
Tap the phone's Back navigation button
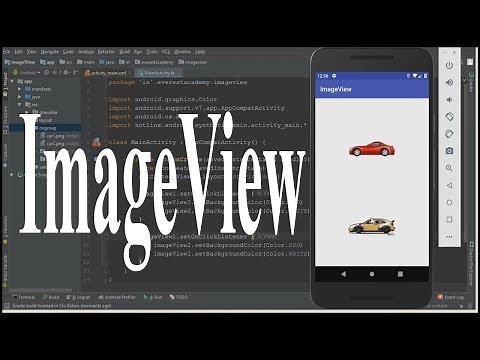pyautogui.click(x=343, y=274)
